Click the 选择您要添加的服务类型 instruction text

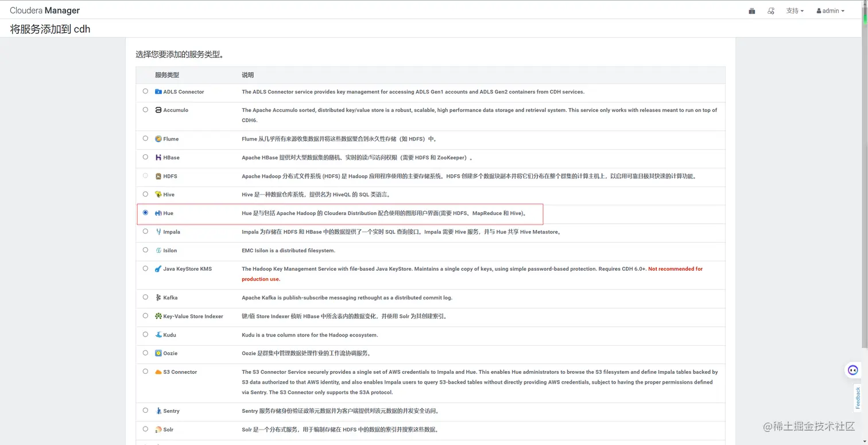179,54
